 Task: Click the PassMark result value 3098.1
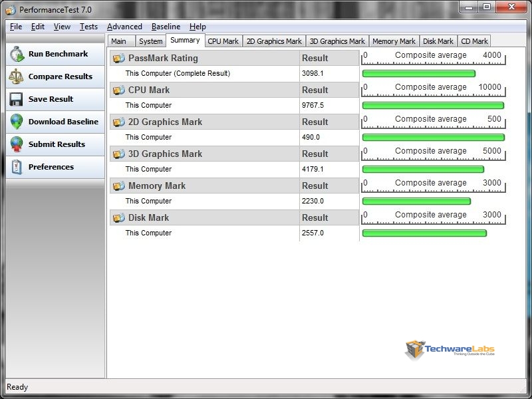(313, 73)
